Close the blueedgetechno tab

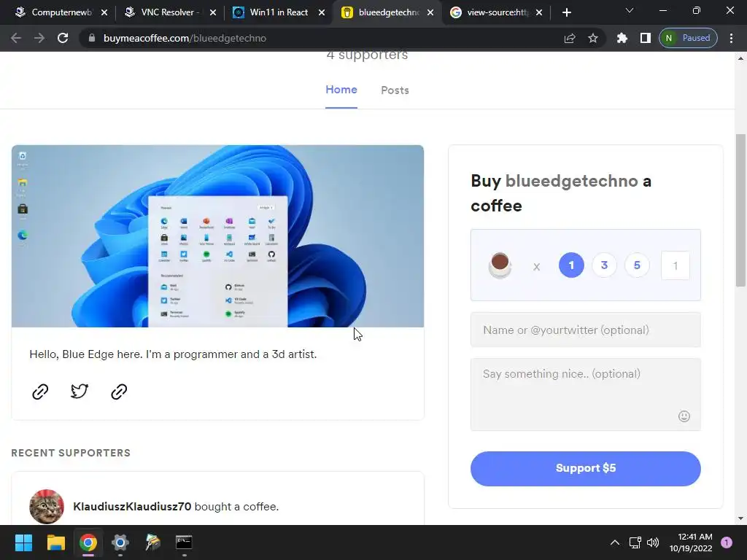[x=430, y=12]
